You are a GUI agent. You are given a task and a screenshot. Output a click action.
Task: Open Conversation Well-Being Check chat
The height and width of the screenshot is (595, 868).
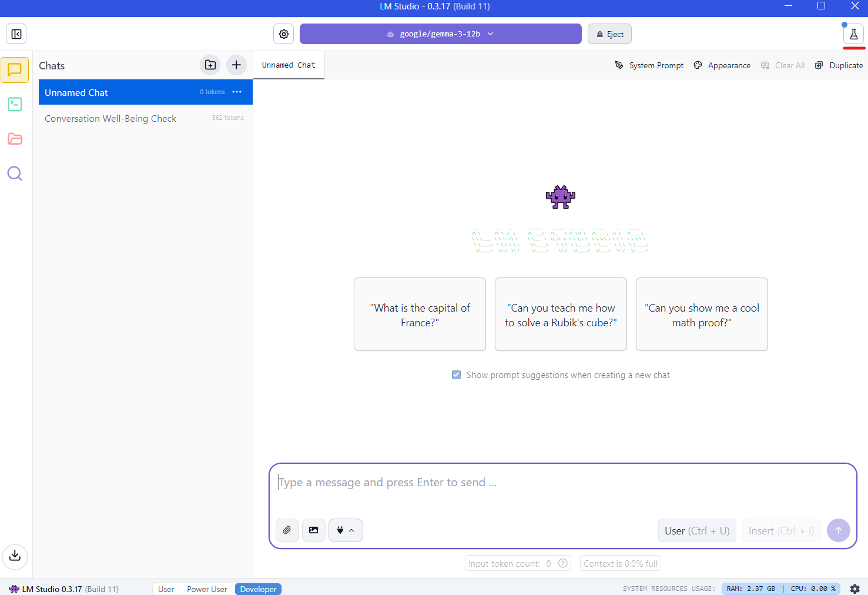pos(146,118)
